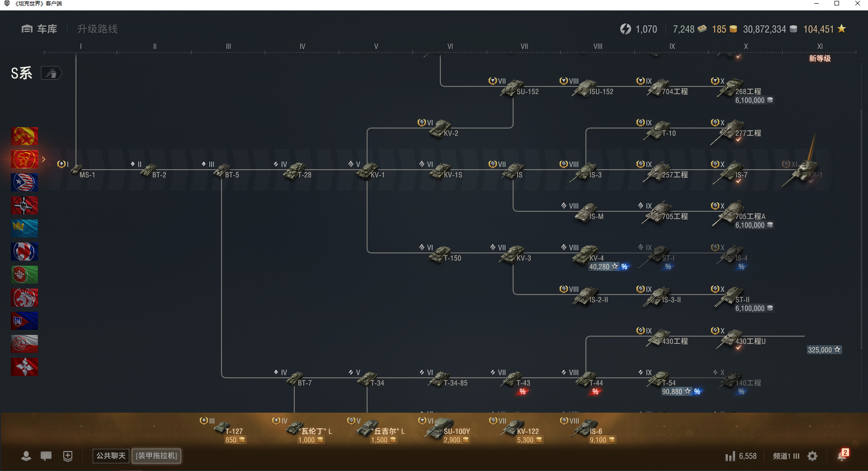Open the notifications bell with 2 alerts
The width and height of the screenshot is (868, 471).
(x=843, y=455)
